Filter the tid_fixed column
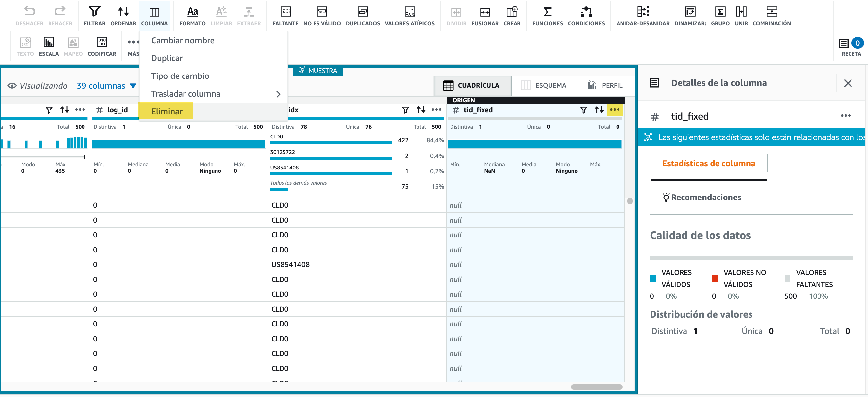Viewport: 868px width, 397px height. point(584,110)
